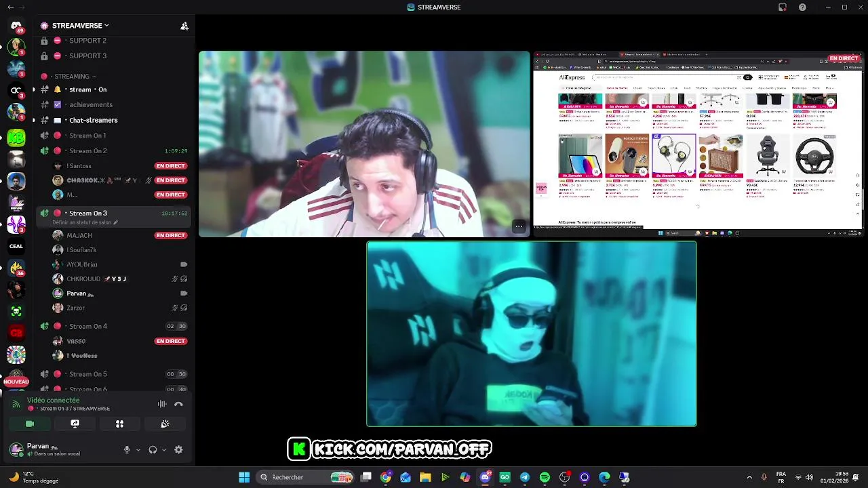868x488 pixels.
Task: Focus the masked streamer webcam tile
Action: [532, 333]
